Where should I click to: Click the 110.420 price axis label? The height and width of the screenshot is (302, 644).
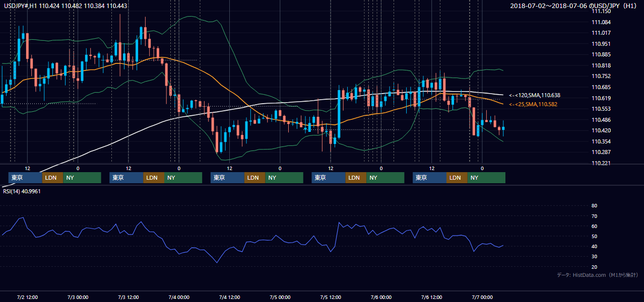601,130
